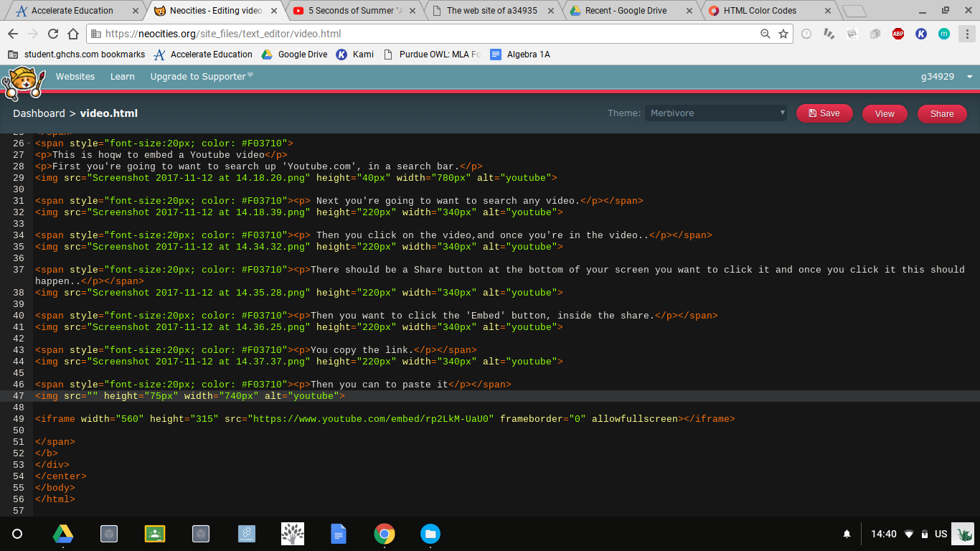Click the Wi-Fi status icon in tray
The image size is (980, 551).
909,534
